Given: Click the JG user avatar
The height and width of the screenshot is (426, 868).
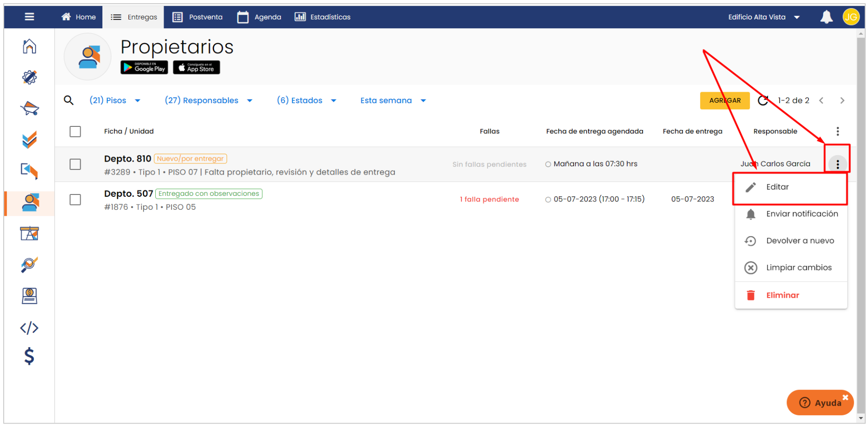Looking at the screenshot, I should tap(850, 17).
